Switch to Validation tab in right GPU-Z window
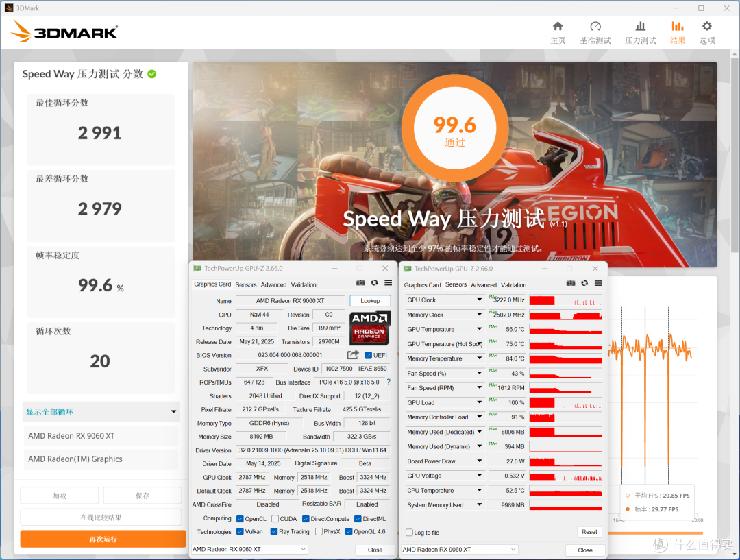The image size is (740, 560). 513,285
